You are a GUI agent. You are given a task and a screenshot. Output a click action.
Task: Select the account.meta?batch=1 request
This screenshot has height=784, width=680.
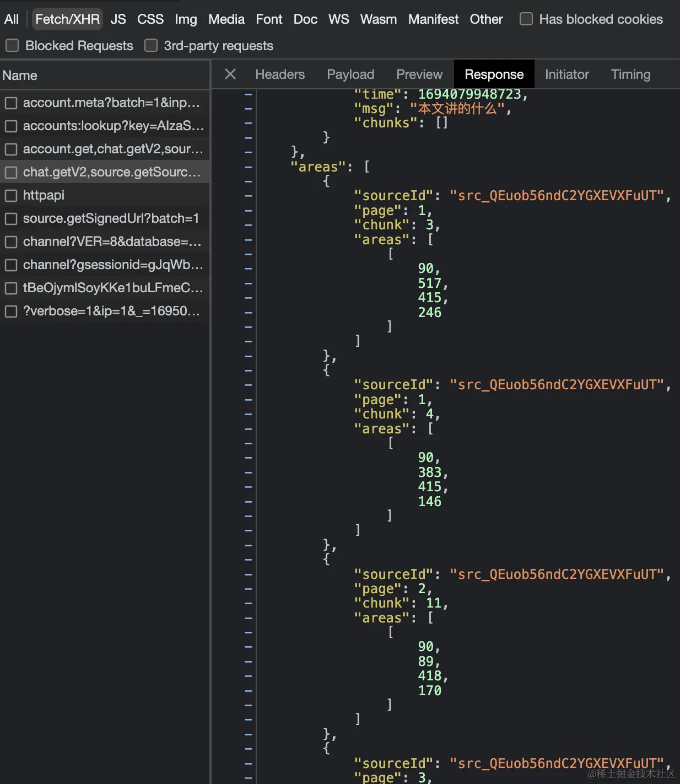(x=105, y=103)
